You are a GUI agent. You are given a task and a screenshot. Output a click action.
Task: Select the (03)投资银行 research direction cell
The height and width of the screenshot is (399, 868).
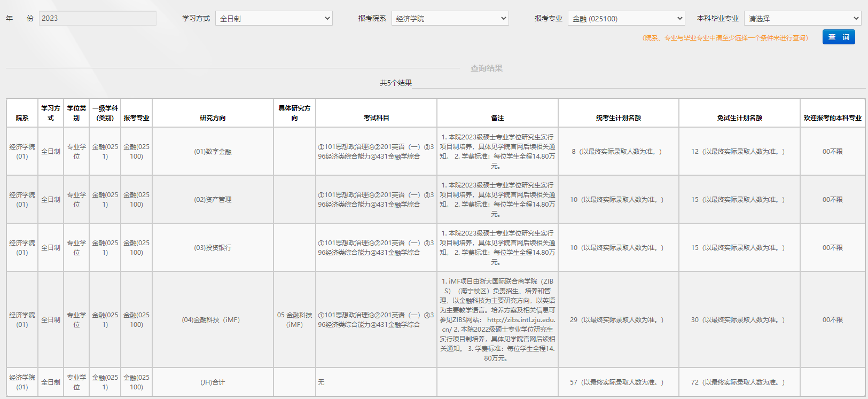coord(213,248)
